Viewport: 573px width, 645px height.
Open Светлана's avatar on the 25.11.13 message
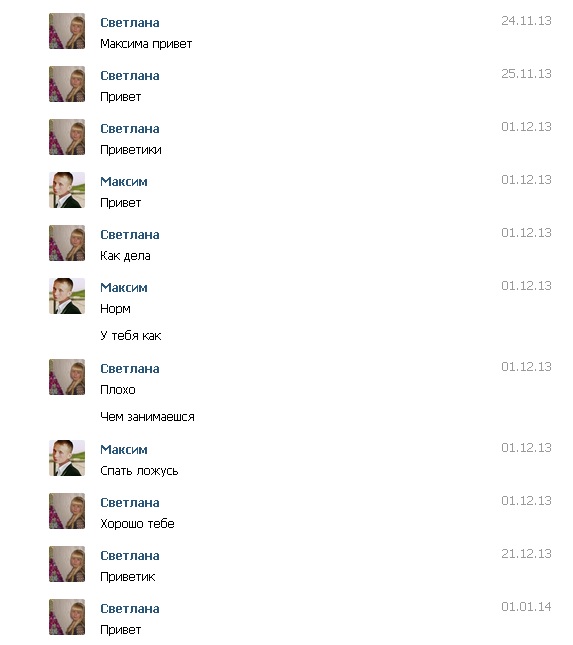click(67, 84)
